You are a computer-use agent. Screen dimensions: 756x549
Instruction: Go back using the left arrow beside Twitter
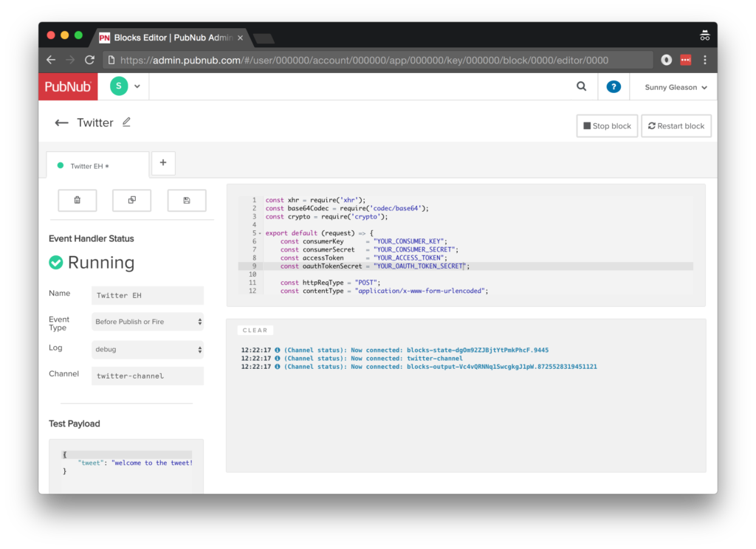(x=62, y=122)
